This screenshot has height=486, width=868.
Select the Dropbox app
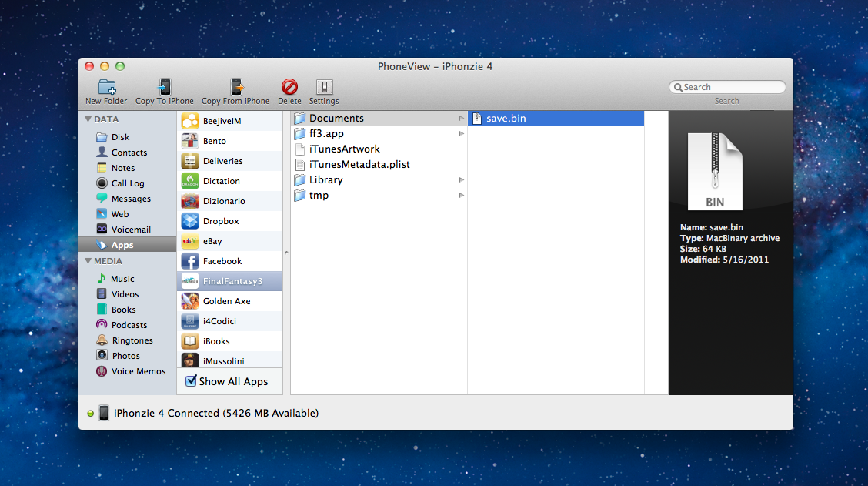(230, 221)
